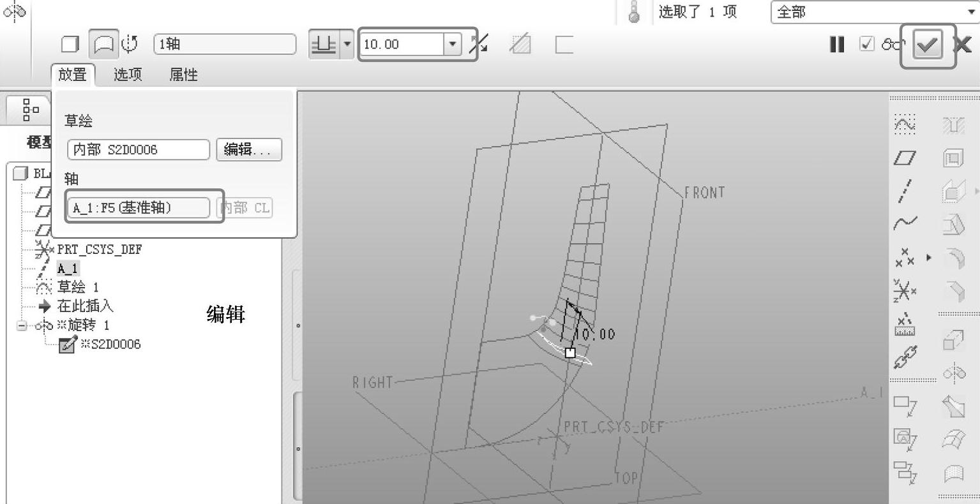Image resolution: width=980 pixels, height=504 pixels.
Task: Click the RIGHT datum plane label
Action: (372, 383)
